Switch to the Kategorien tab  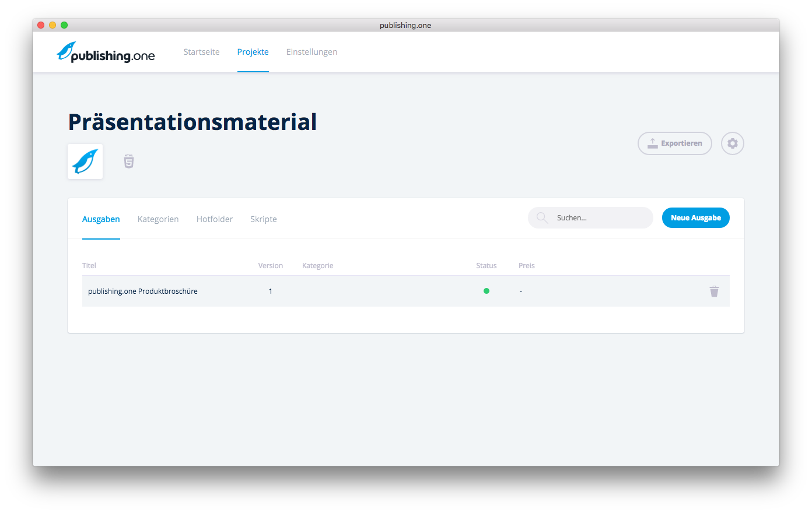coord(158,219)
